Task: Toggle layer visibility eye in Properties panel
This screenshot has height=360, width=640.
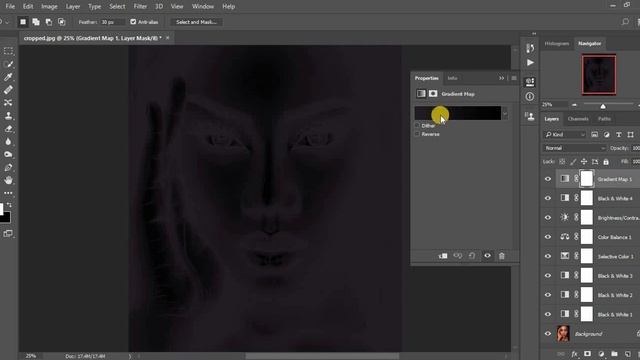Action: tap(487, 256)
